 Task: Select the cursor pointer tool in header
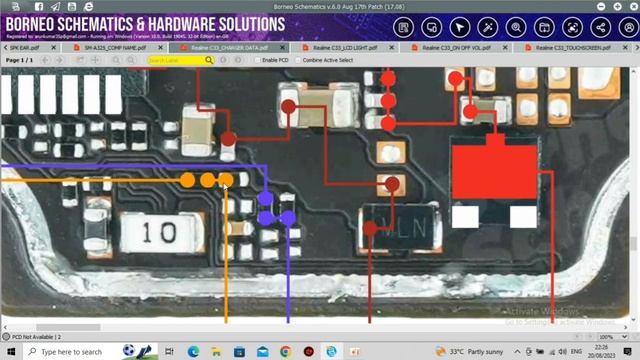[460, 27]
